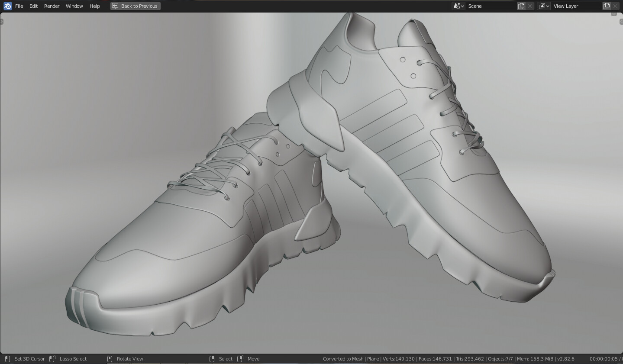
Task: Click the new View Layer copy icon
Action: pos(607,6)
